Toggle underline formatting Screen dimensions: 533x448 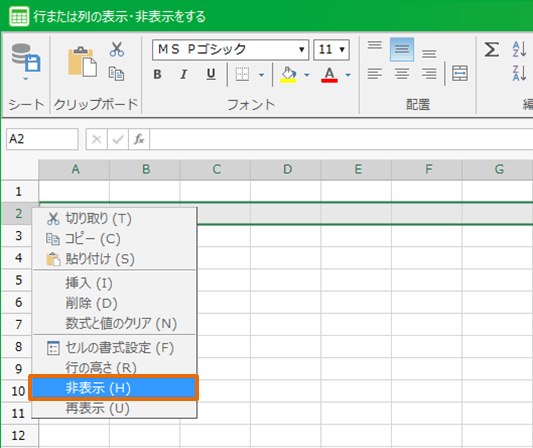(x=211, y=74)
